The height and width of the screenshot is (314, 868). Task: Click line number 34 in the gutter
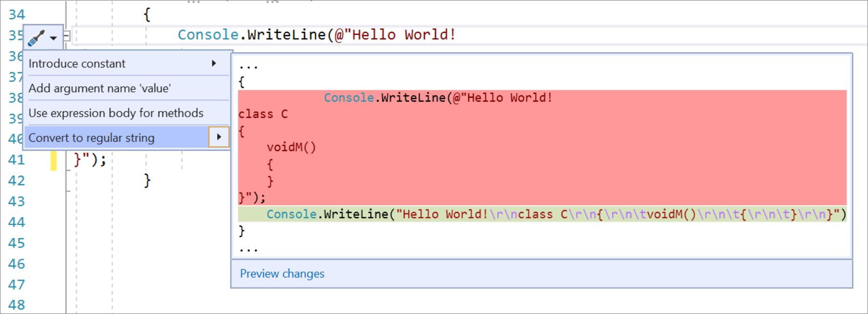[18, 14]
